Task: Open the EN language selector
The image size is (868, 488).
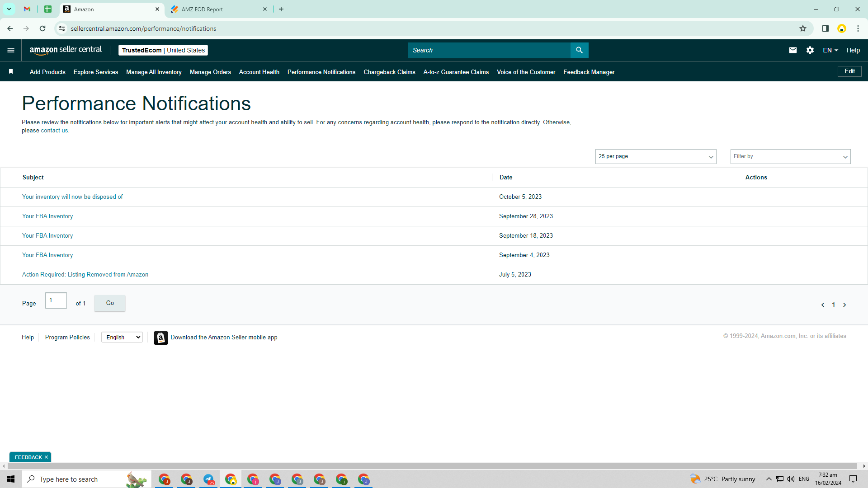Action: tap(830, 50)
